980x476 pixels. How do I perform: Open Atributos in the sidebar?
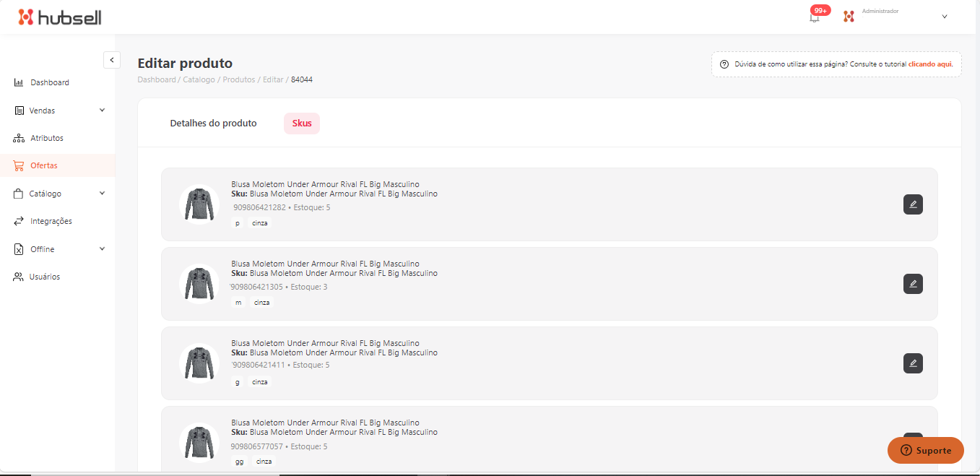coord(46,138)
